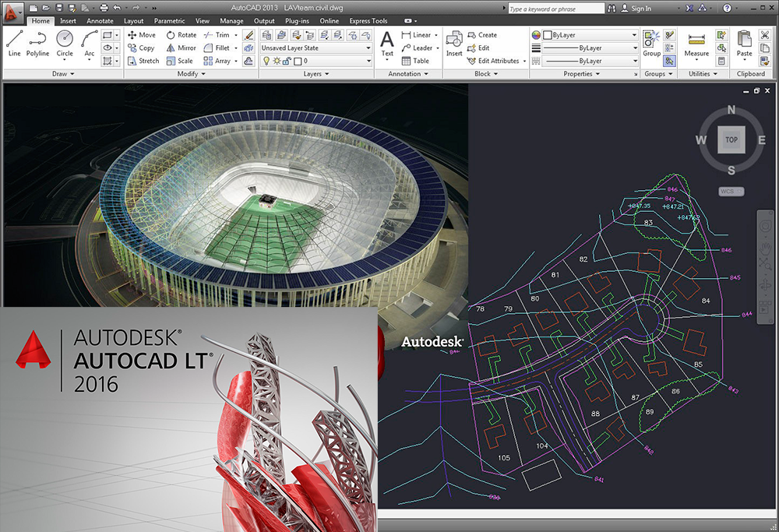Select the Line drawing tool
Screen dimensions: 779x532
[14, 43]
